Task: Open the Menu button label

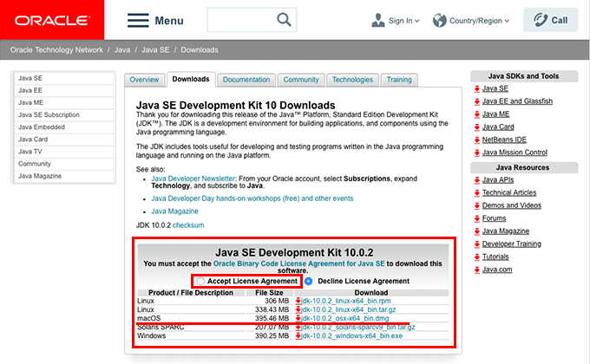Action: coord(169,21)
